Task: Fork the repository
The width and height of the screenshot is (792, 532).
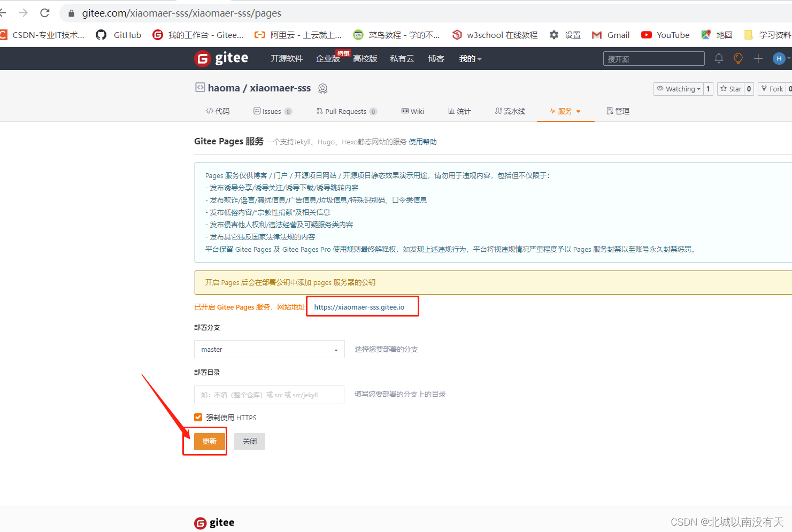Action: tap(772, 89)
